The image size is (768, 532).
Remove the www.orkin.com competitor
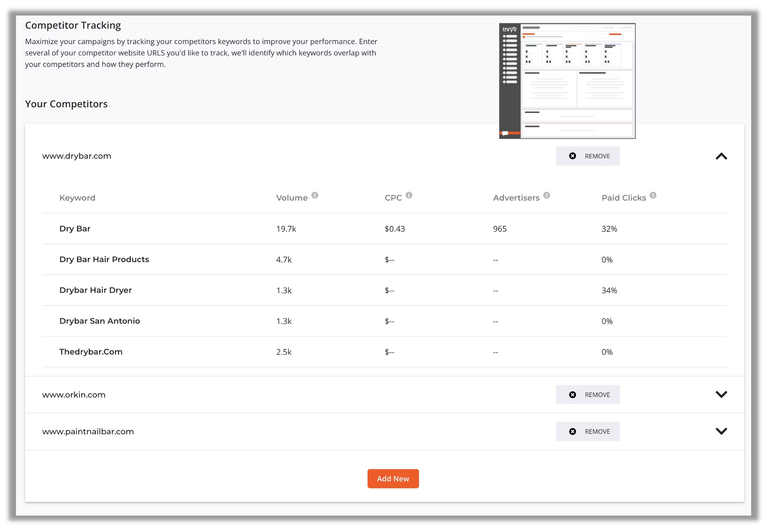pyautogui.click(x=588, y=394)
